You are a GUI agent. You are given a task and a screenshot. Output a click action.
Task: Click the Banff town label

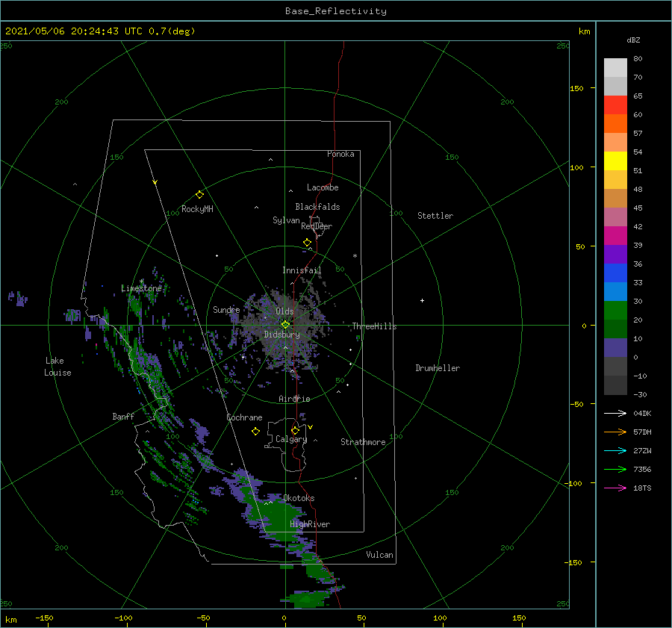tap(123, 416)
